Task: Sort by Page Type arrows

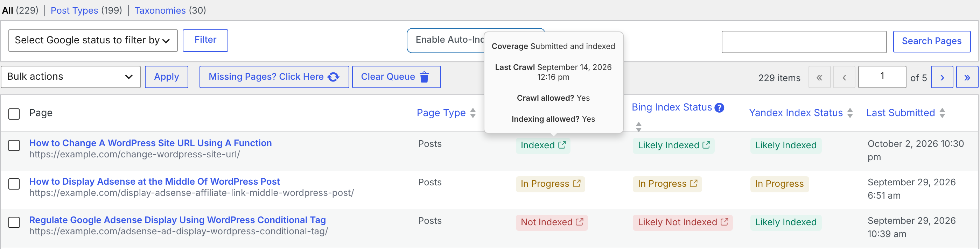Action: [x=473, y=113]
